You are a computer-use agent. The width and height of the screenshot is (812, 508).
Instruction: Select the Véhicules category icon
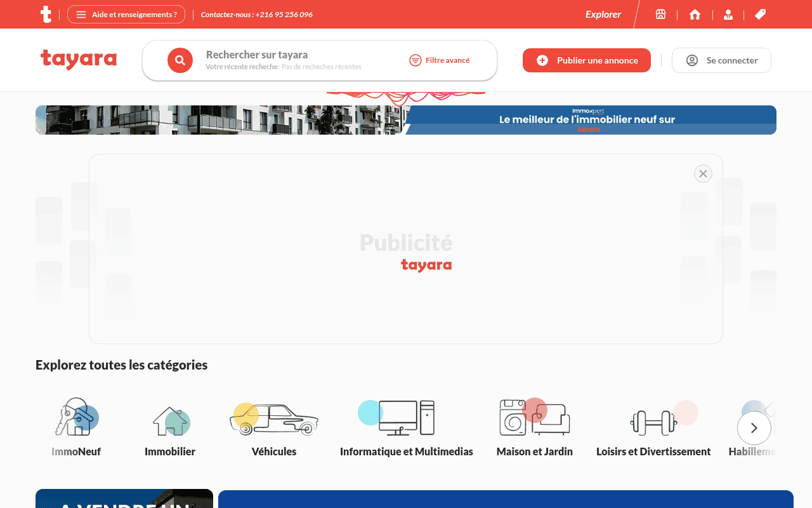274,419
